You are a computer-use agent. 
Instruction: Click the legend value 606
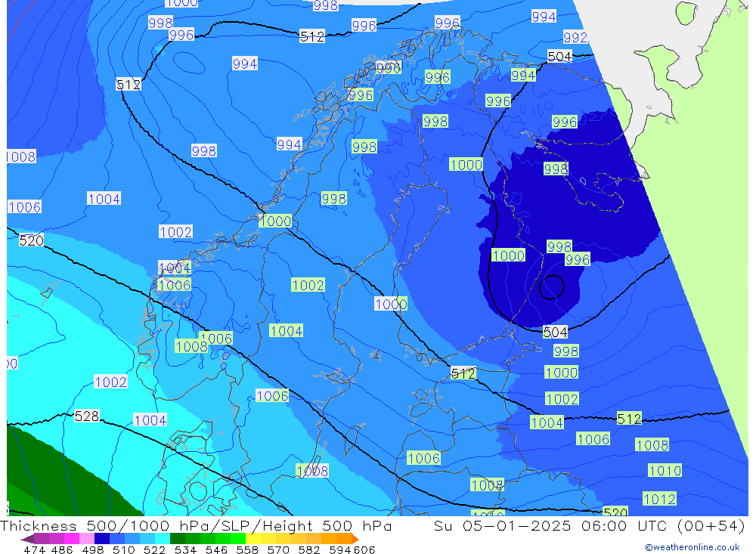tap(364, 549)
